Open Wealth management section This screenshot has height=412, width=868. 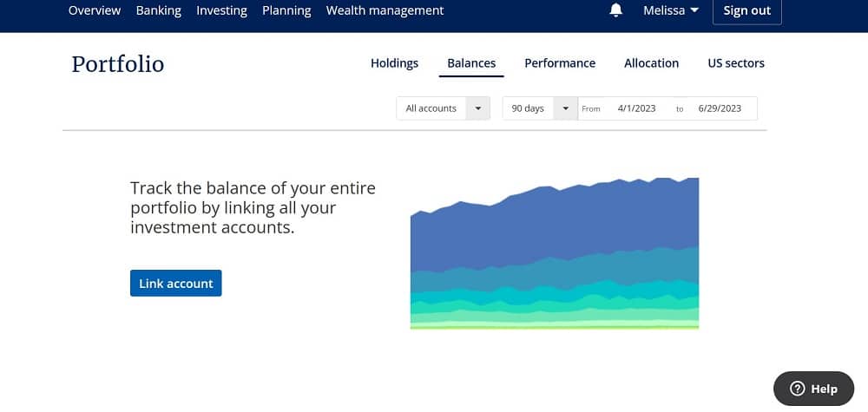pos(385,10)
